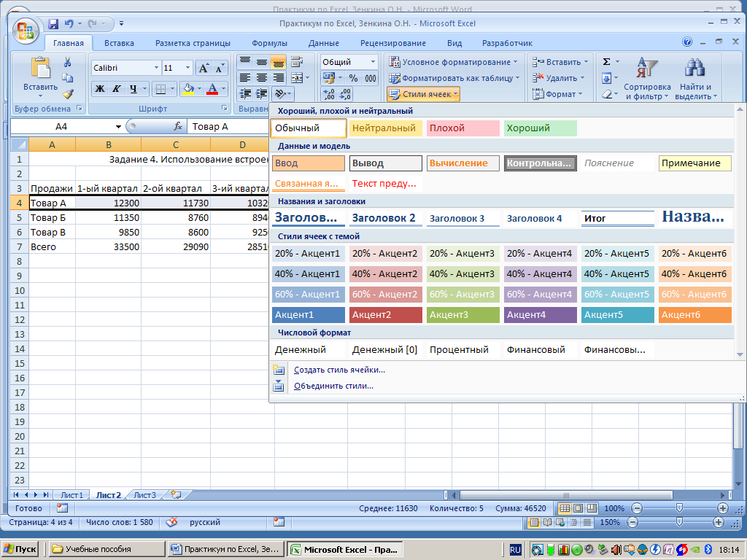This screenshot has width=747, height=560.
Task: Apply the Обычный cell style
Action: (x=309, y=128)
